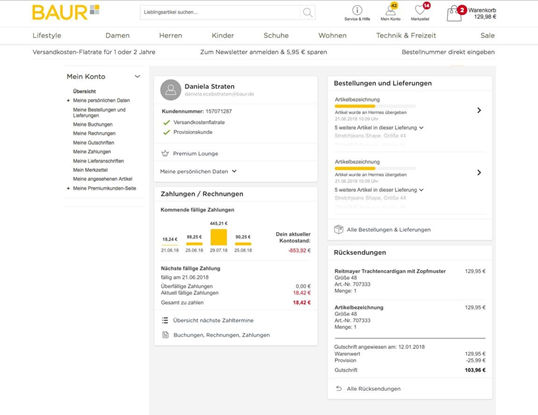
Task: Click Kundennummer 157071287
Action: [197, 111]
